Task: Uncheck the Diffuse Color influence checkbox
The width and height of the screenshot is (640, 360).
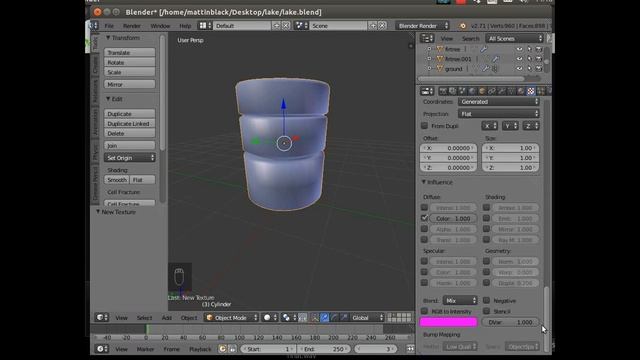Action: click(424, 218)
